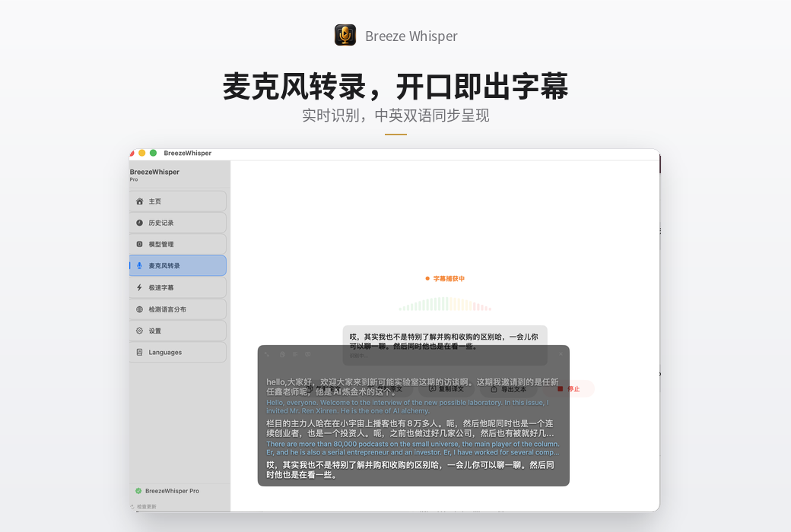Click the Breeze Whisper microphone logo
The image size is (791, 532).
345,35
